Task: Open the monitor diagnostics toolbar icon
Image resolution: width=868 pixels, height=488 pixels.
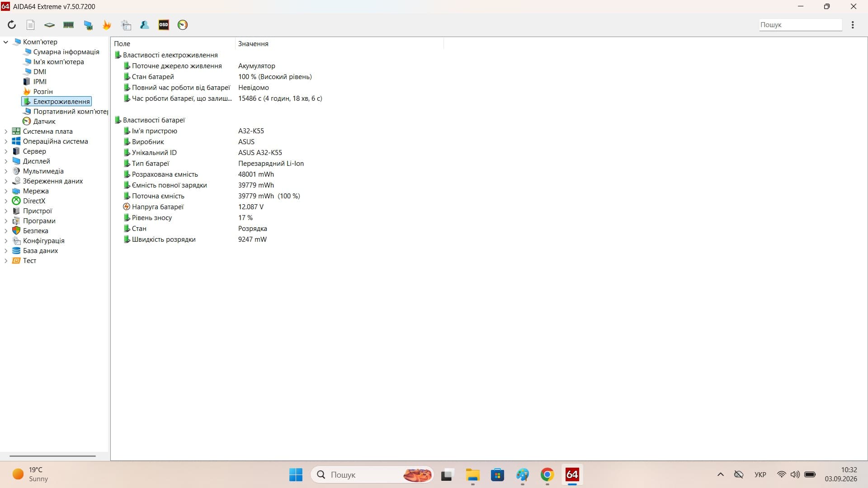Action: pyautogui.click(x=88, y=25)
